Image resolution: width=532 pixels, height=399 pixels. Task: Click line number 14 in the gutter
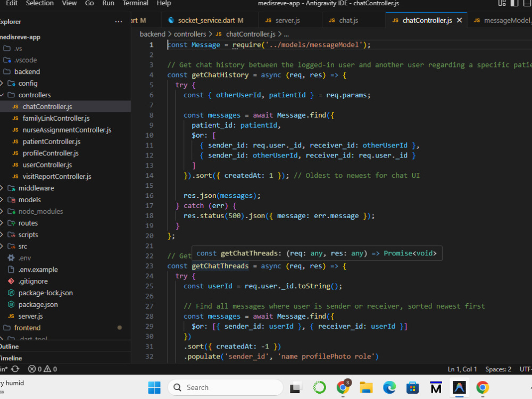(149, 176)
